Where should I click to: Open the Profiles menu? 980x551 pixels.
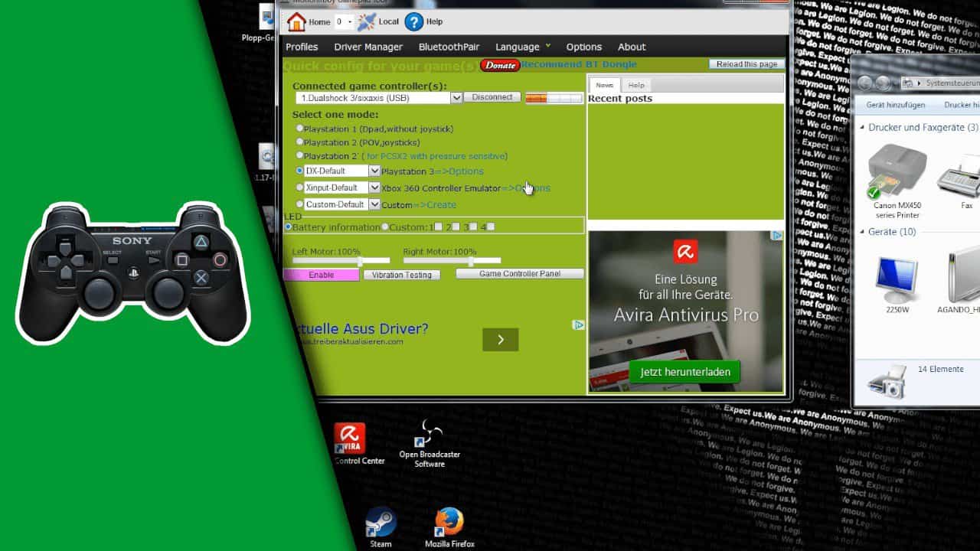click(x=302, y=47)
